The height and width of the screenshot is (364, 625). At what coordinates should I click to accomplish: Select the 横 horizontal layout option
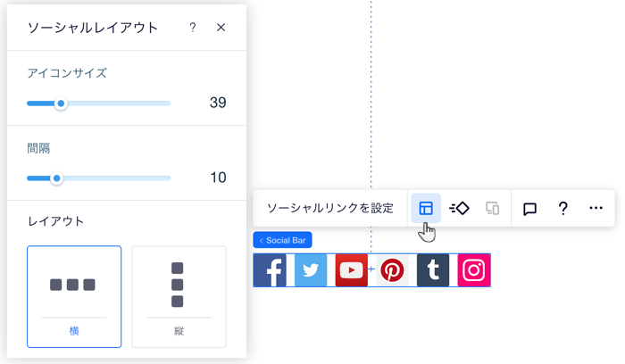coord(74,297)
